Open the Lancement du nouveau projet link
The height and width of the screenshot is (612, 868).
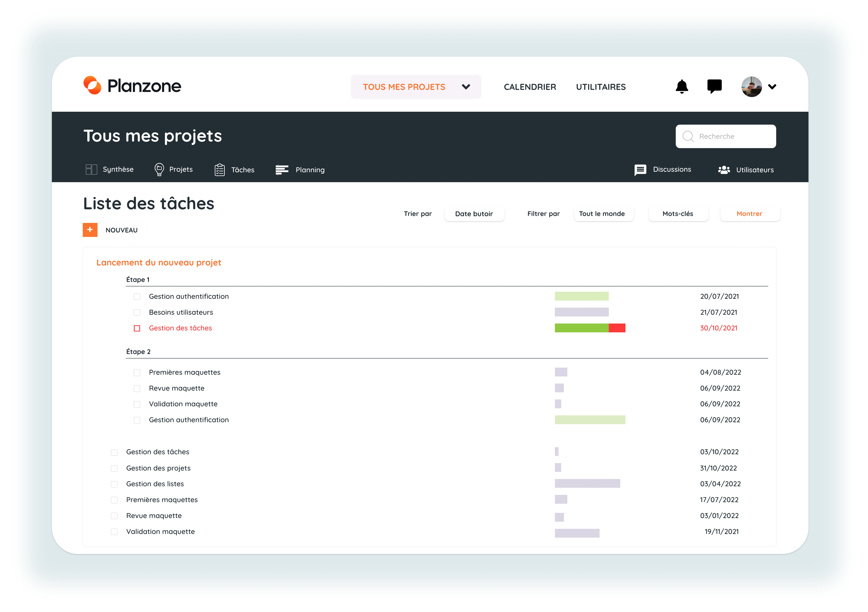[x=158, y=262]
